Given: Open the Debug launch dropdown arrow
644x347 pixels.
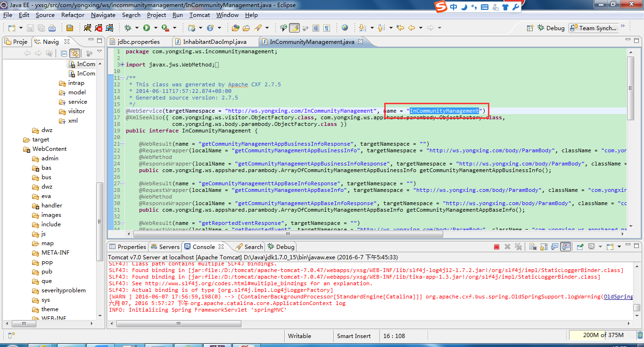Looking at the screenshot, I should point(137,28).
